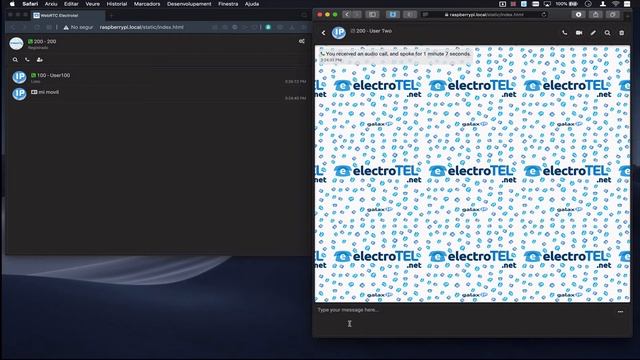This screenshot has height=360, width=640.
Task: Click the AirPlay display icon in the menu bar
Action: (x=547, y=4)
